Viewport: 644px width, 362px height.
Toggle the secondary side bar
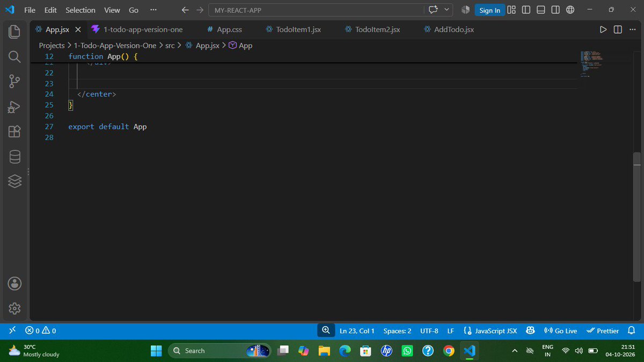coord(555,10)
